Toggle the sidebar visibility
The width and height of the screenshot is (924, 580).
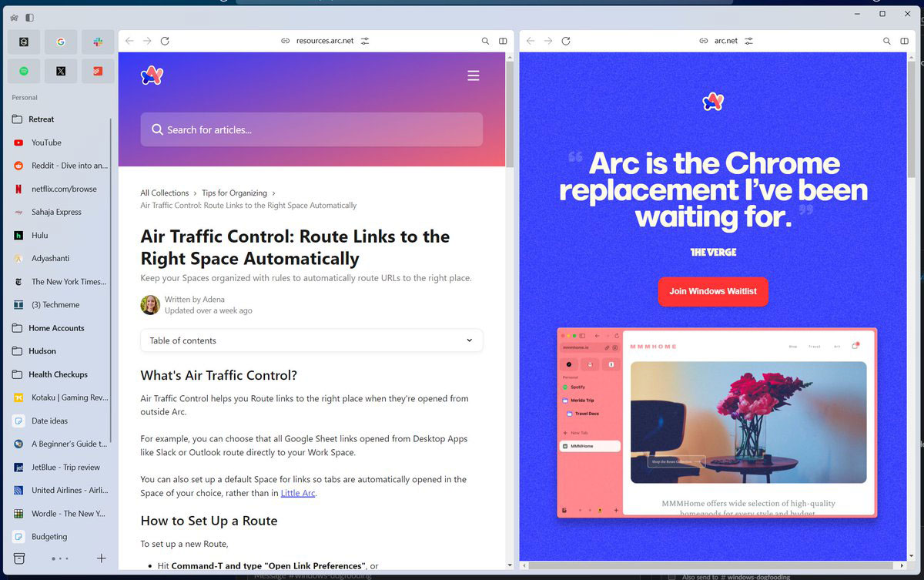tap(29, 17)
